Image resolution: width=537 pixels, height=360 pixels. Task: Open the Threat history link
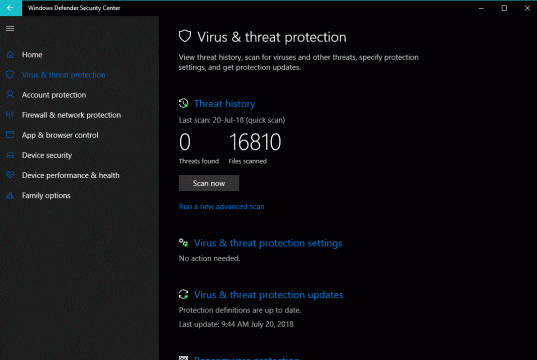224,104
